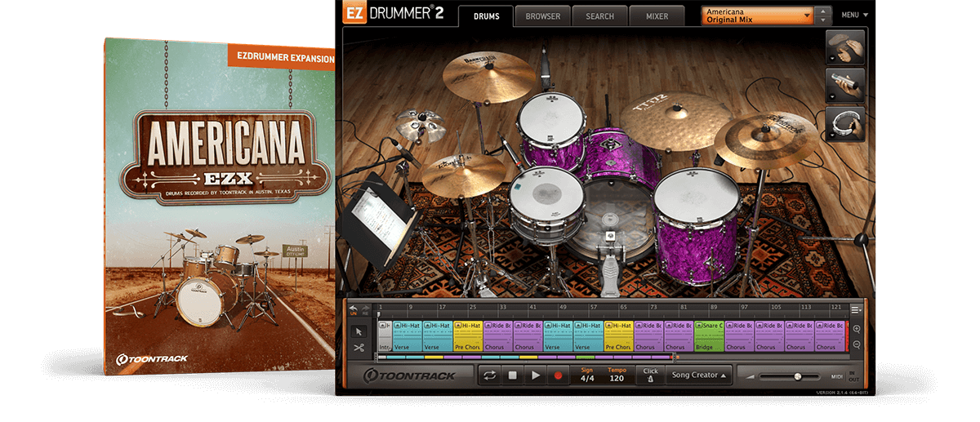Hit the far right crash cymbal
Screen dimensions: 980x422
tap(765, 140)
